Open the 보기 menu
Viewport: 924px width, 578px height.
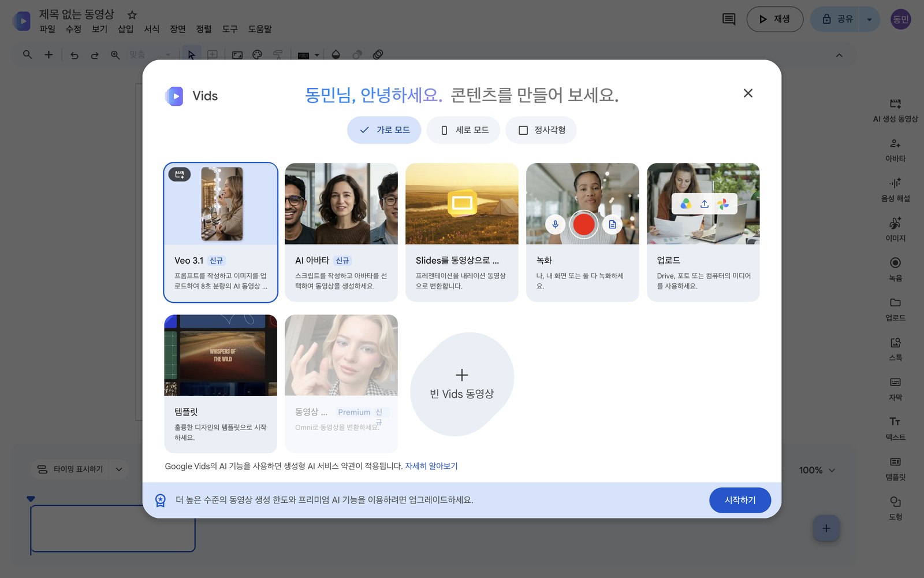[99, 29]
